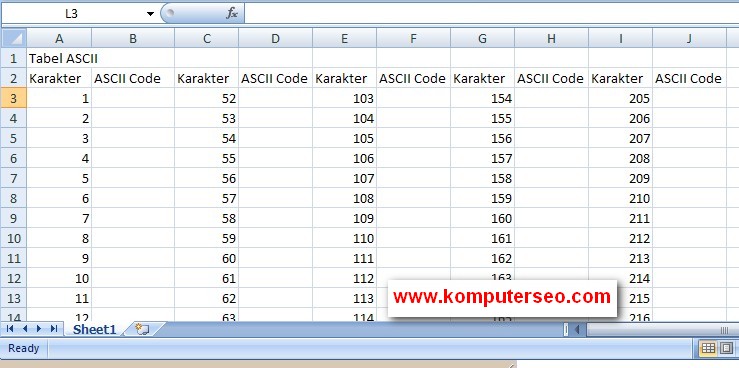This screenshot has width=739, height=368.
Task: Click ASCII Code header in cell F2
Action: (412, 78)
